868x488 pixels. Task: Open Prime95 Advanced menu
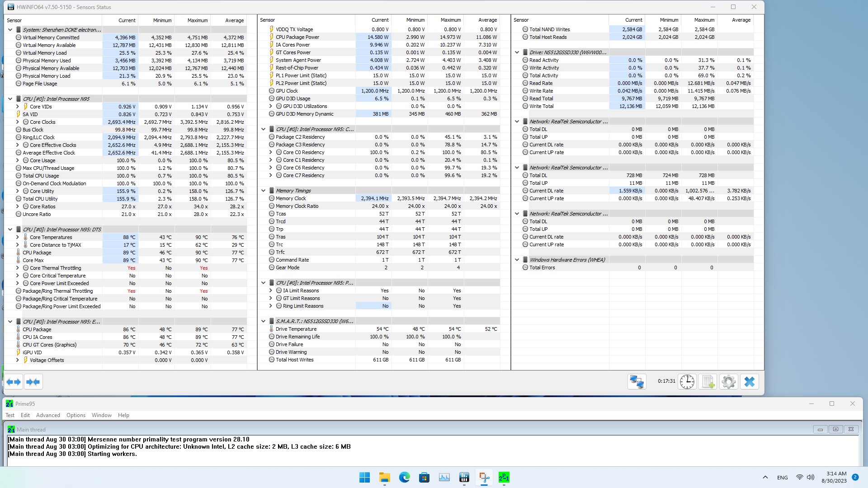(48, 415)
